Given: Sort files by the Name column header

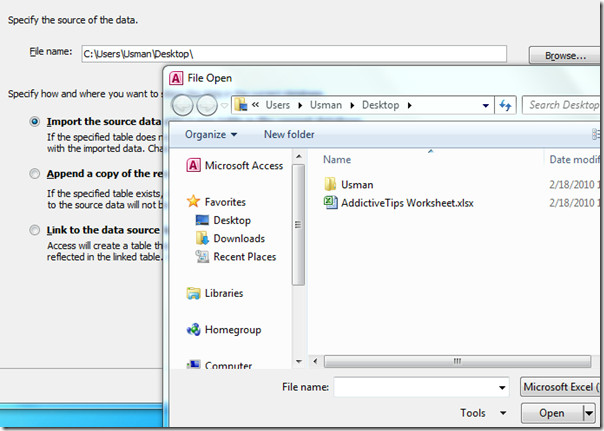Looking at the screenshot, I should pyautogui.click(x=337, y=159).
